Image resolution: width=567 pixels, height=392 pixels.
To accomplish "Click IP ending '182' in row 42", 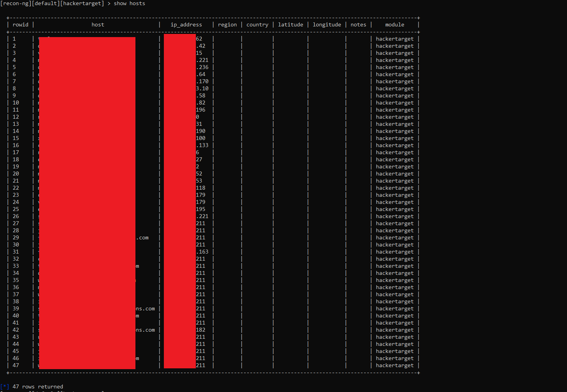I will click(201, 330).
